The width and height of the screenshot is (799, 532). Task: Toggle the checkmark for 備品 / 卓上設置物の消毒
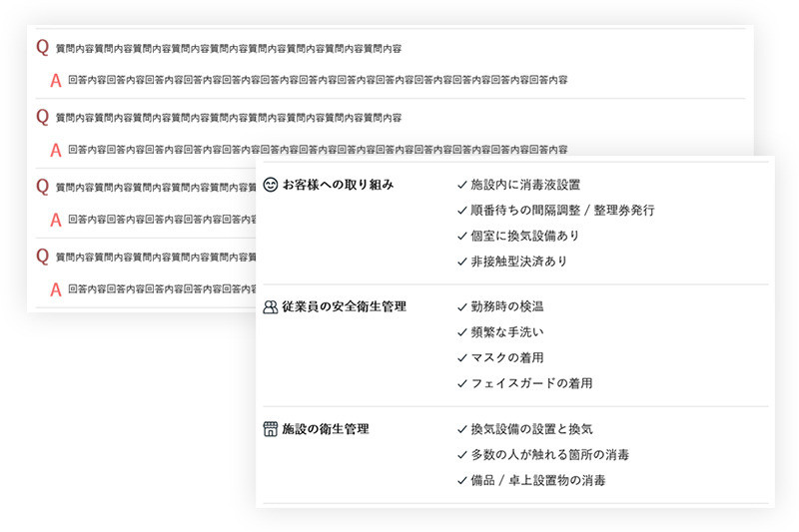461,480
